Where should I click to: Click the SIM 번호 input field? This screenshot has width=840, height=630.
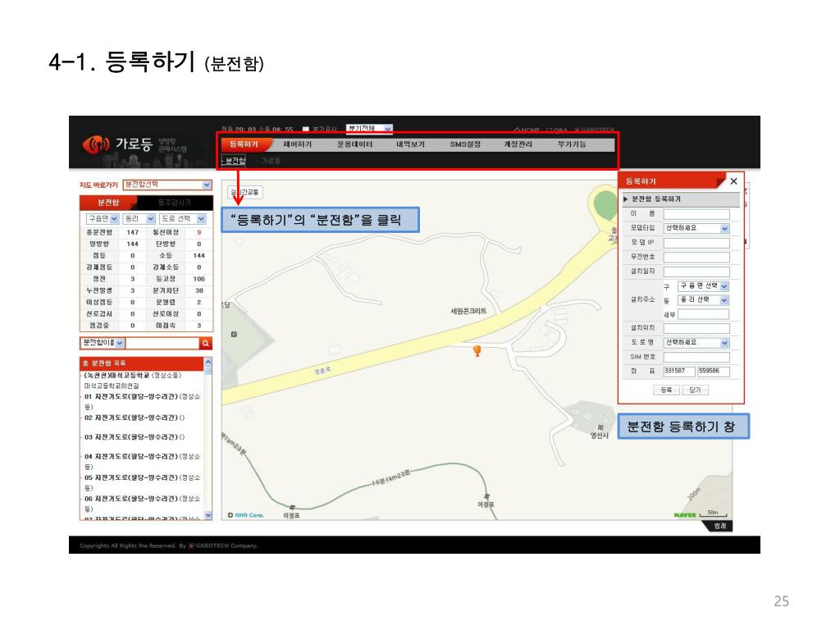tap(696, 358)
